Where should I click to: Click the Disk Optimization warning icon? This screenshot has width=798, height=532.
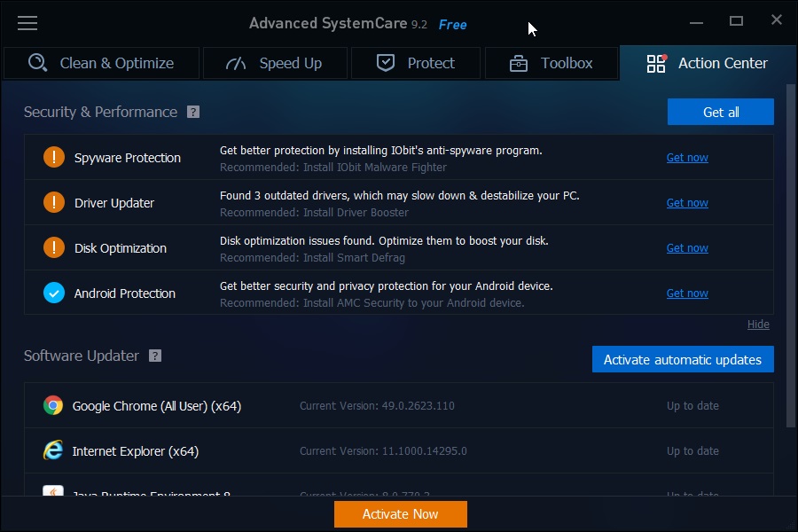click(54, 248)
